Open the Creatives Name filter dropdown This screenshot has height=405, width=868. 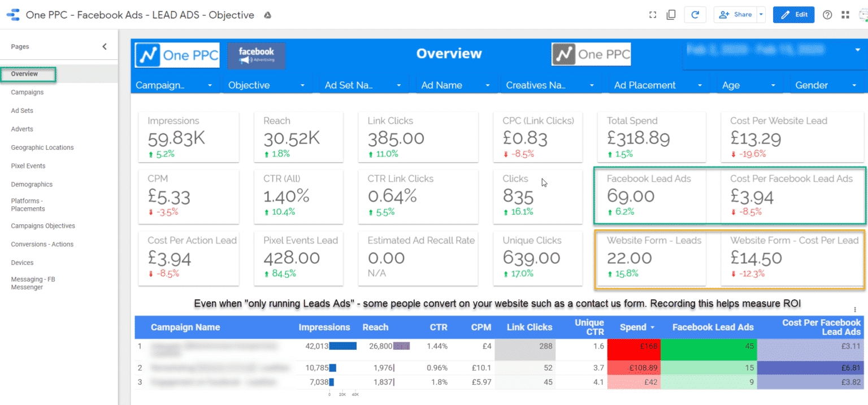[551, 85]
